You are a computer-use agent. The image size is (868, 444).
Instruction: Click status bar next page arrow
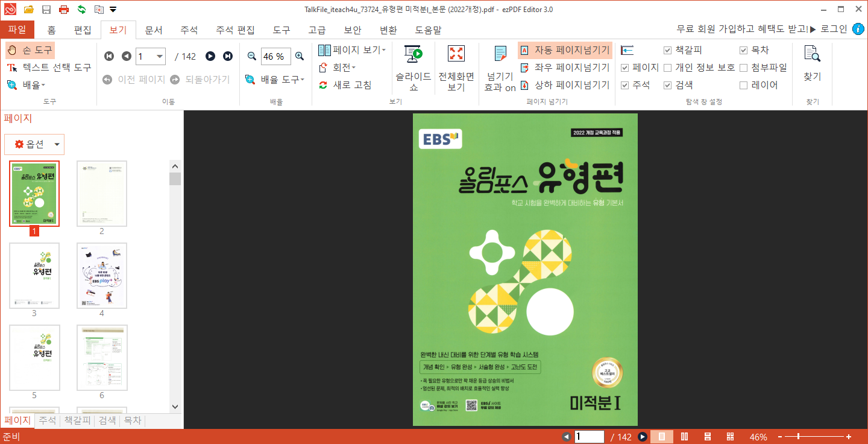click(643, 437)
